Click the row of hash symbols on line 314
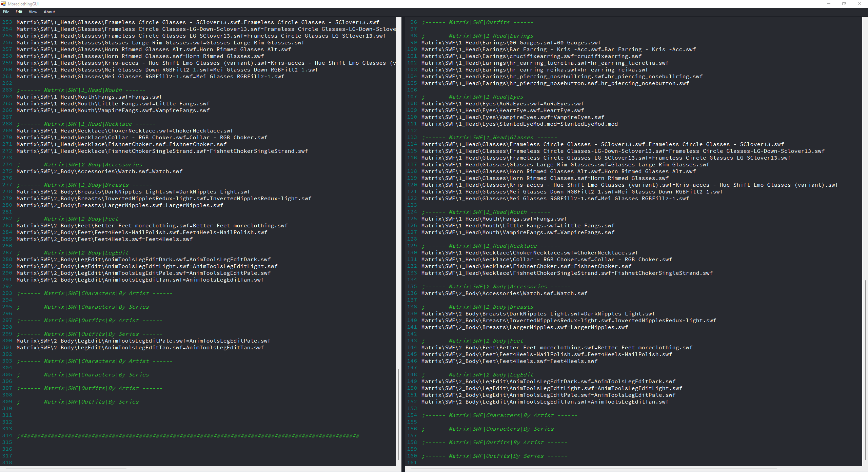 tap(188, 436)
